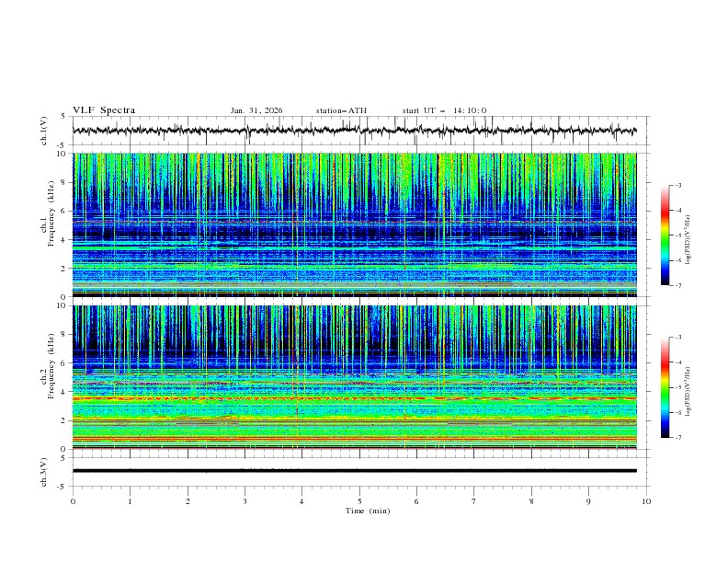This screenshot has width=728, height=563.
Task: Click the ch.2 color scale bar
Action: click(x=665, y=387)
